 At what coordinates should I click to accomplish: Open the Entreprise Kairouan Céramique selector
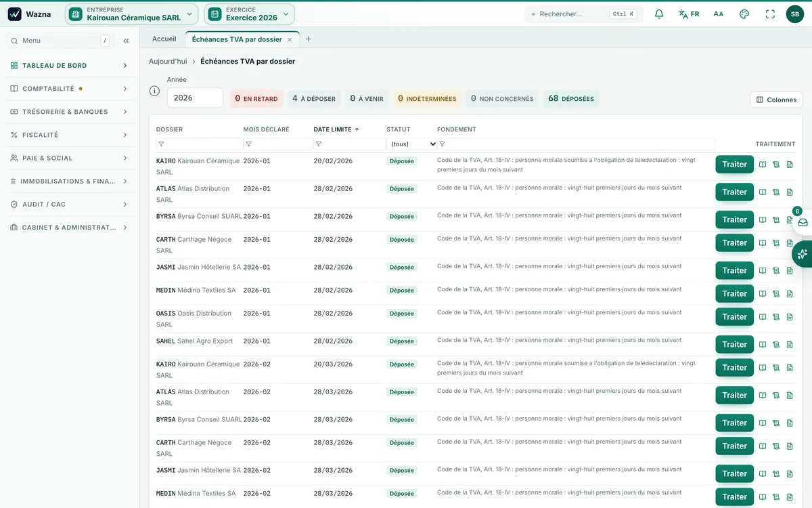(x=132, y=14)
